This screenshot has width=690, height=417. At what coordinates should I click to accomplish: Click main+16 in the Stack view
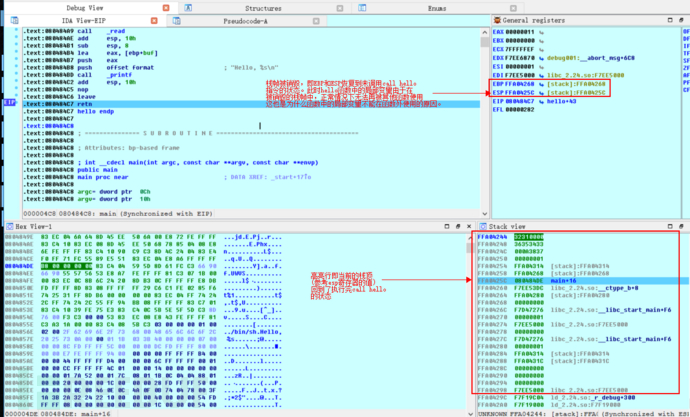point(563,281)
